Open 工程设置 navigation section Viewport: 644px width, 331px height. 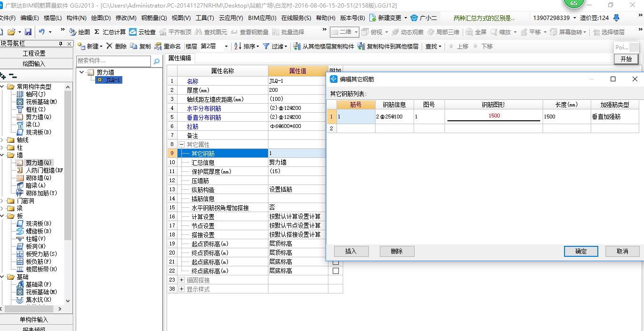(x=34, y=53)
